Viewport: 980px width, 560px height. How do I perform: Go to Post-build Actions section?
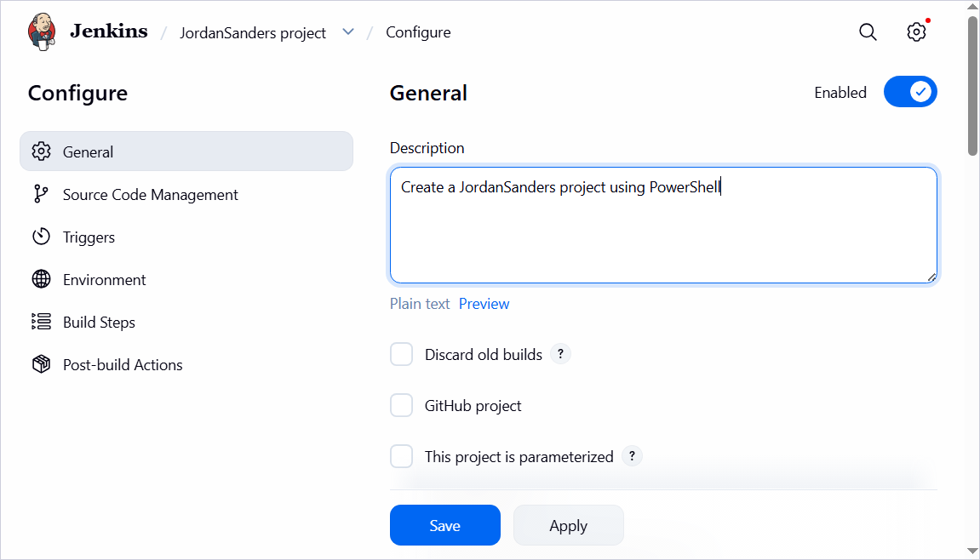tap(186, 364)
